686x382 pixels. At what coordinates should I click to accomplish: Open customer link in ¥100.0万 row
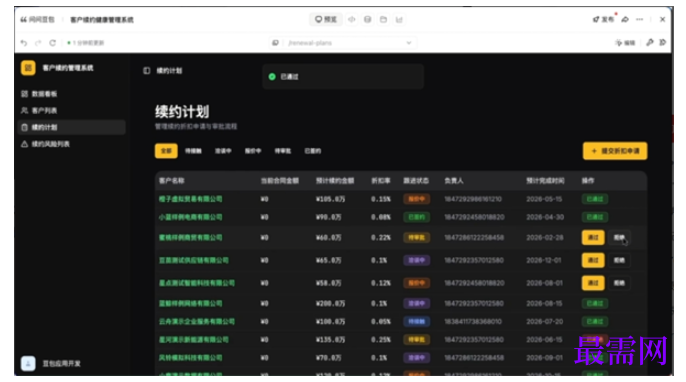pyautogui.click(x=196, y=322)
